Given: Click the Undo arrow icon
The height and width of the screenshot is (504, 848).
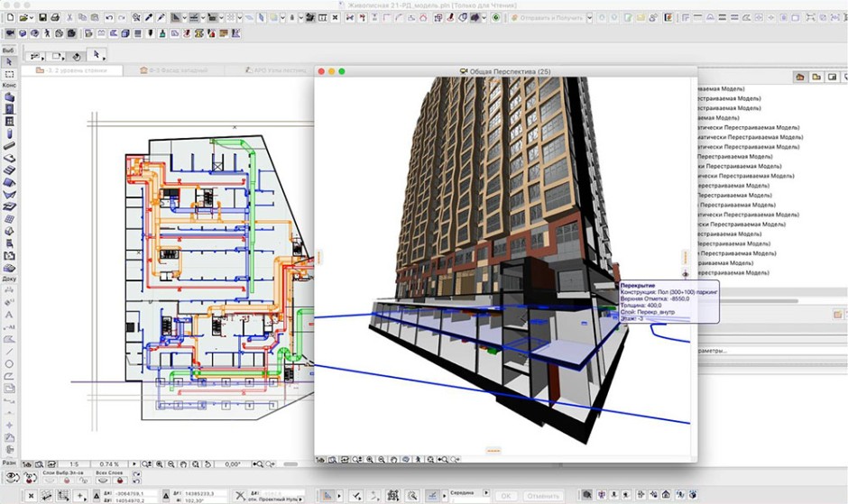Looking at the screenshot, I should coord(110,17).
